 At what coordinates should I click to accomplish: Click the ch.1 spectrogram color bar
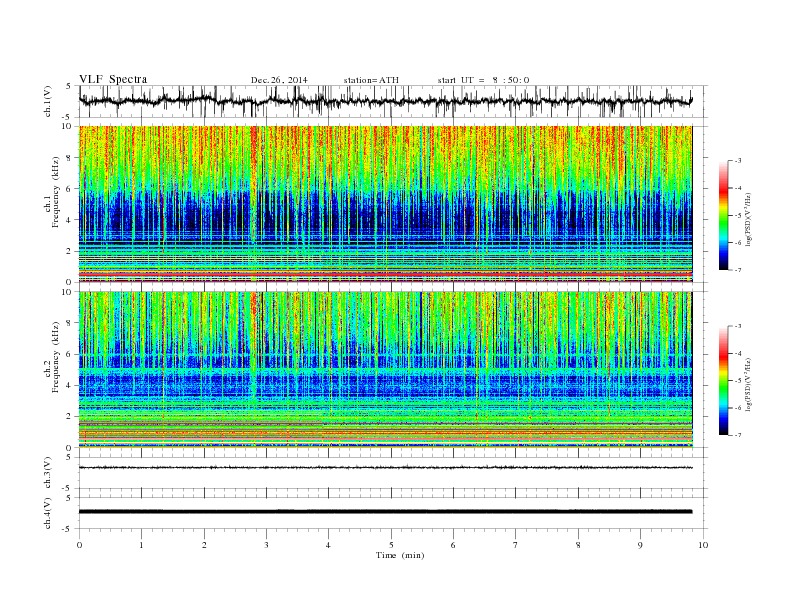[723, 215]
